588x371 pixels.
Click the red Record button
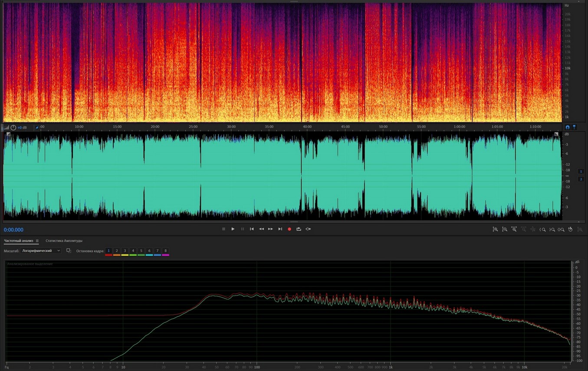(x=289, y=229)
